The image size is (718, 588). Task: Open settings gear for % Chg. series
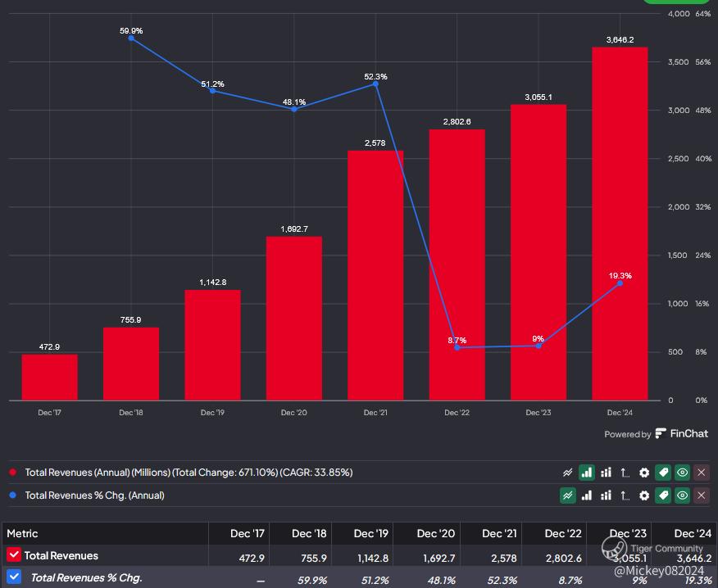coord(644,495)
